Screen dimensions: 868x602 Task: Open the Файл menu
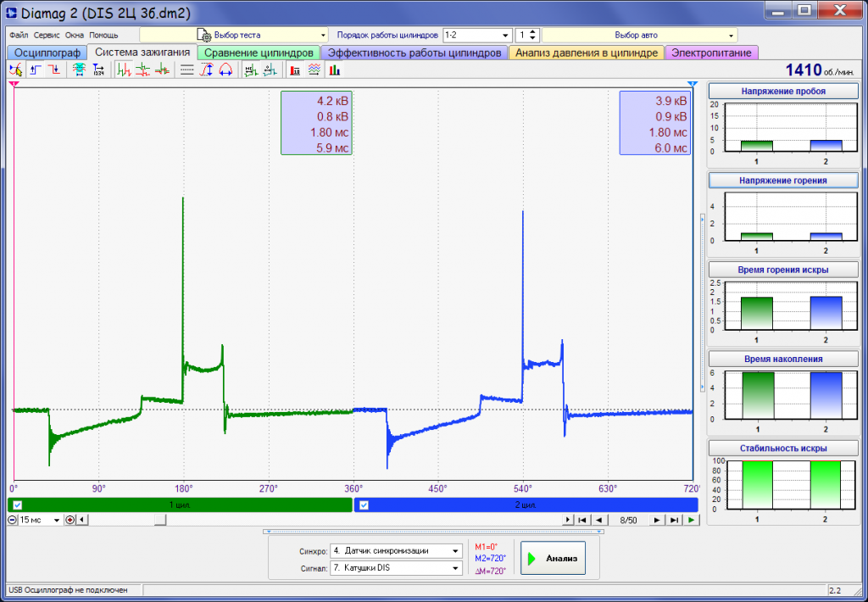19,35
